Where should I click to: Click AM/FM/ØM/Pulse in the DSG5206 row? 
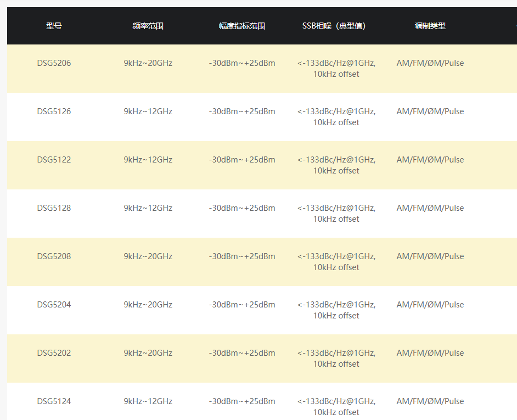click(x=430, y=63)
